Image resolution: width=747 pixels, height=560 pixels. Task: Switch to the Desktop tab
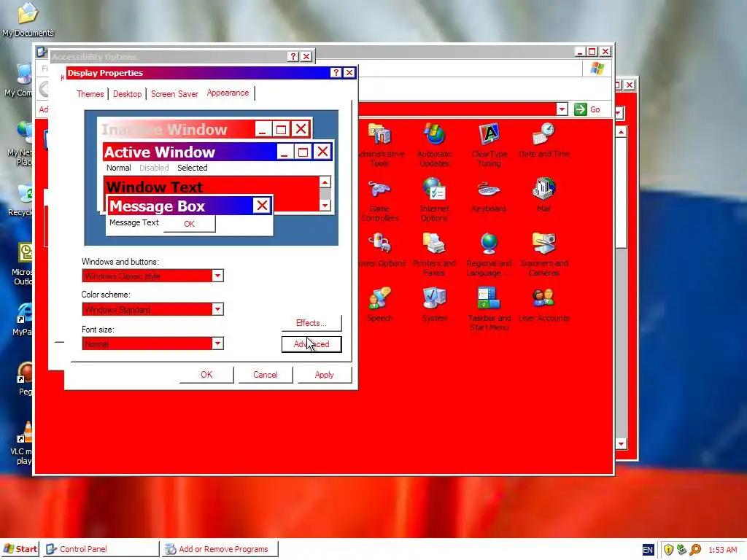127,94
